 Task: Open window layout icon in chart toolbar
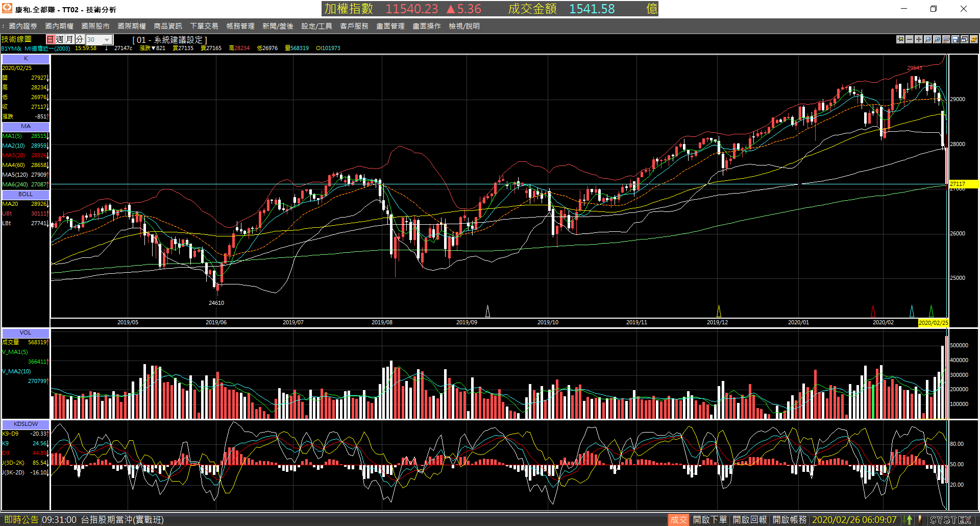click(x=965, y=39)
